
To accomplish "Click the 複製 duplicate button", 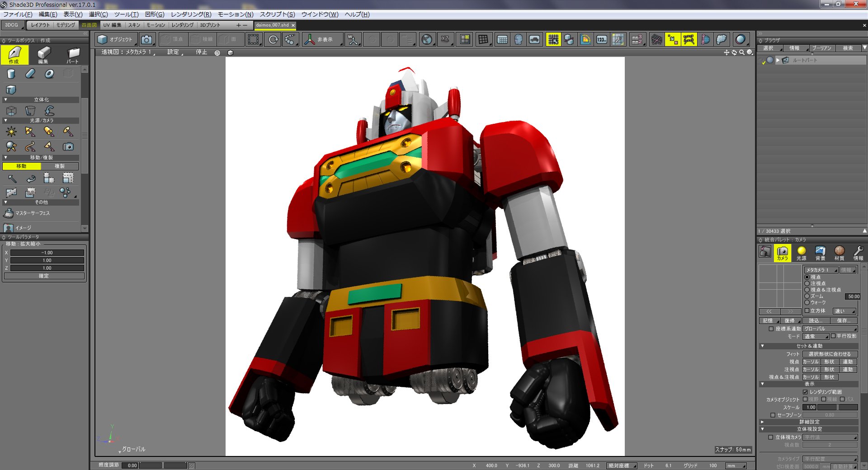I will pos(60,166).
